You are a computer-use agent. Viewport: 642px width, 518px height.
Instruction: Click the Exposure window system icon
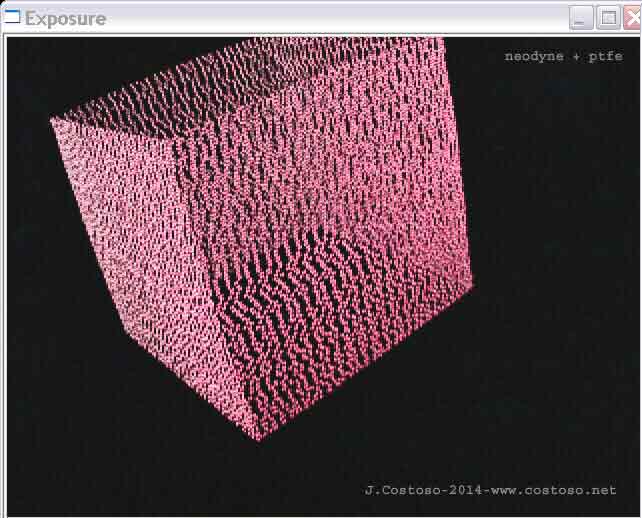pyautogui.click(x=12, y=17)
